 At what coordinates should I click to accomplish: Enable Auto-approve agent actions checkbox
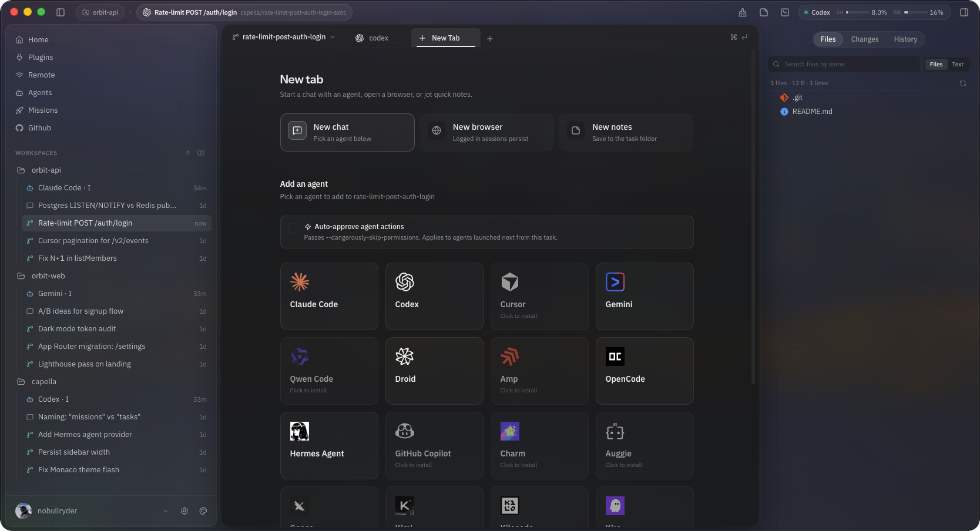click(x=293, y=227)
